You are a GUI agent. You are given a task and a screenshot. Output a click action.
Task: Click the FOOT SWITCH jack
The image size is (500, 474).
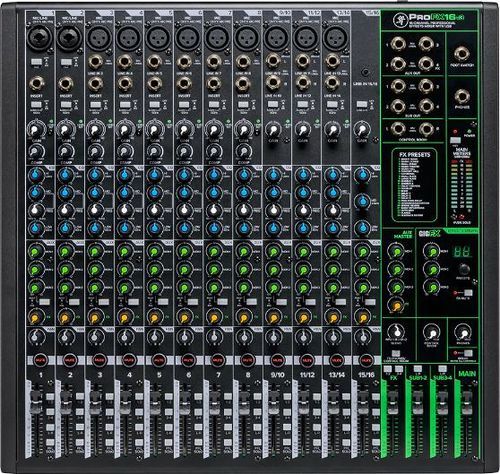tap(462, 54)
